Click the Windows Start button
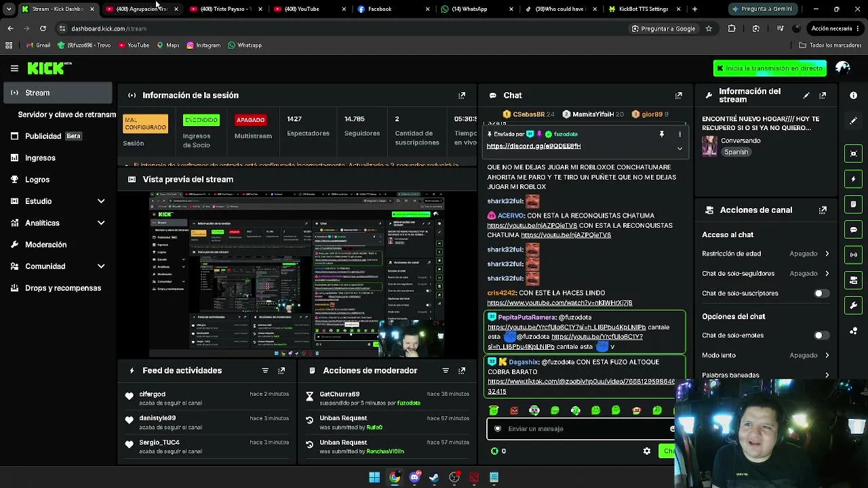 [x=374, y=477]
